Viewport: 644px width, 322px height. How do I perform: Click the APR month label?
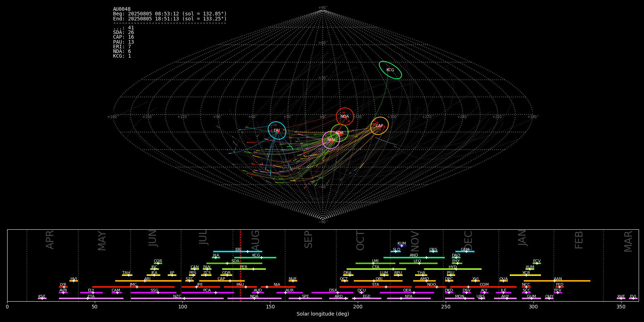[50, 240]
